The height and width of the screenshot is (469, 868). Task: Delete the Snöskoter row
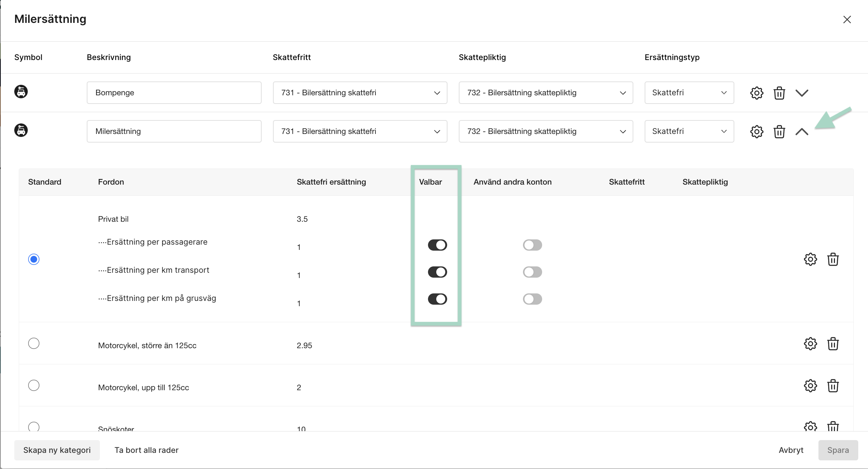tap(833, 426)
